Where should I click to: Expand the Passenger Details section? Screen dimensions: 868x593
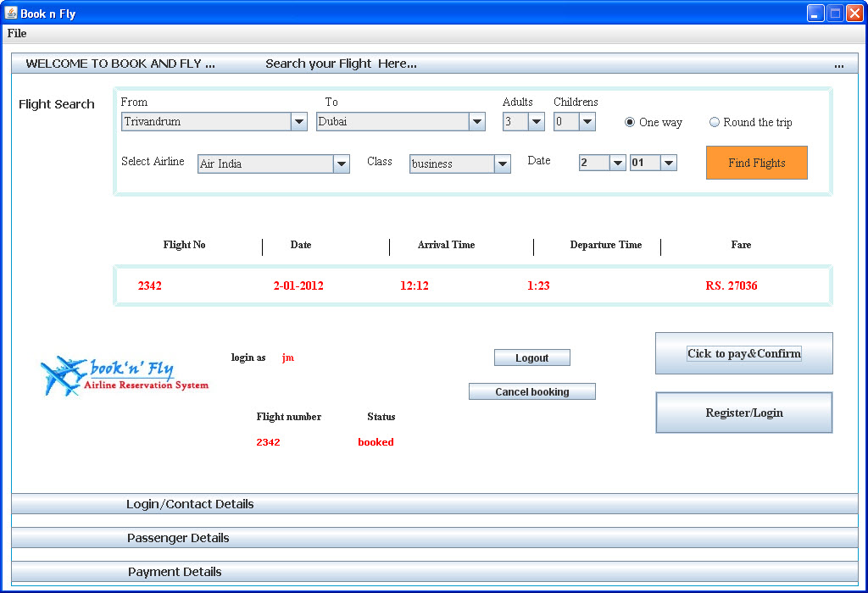[435, 538]
